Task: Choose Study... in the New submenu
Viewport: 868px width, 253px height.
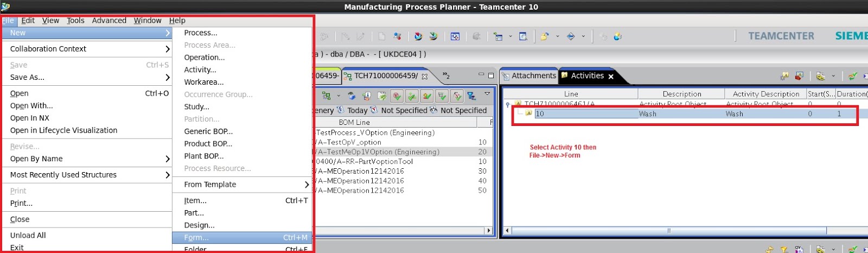Action: point(196,107)
